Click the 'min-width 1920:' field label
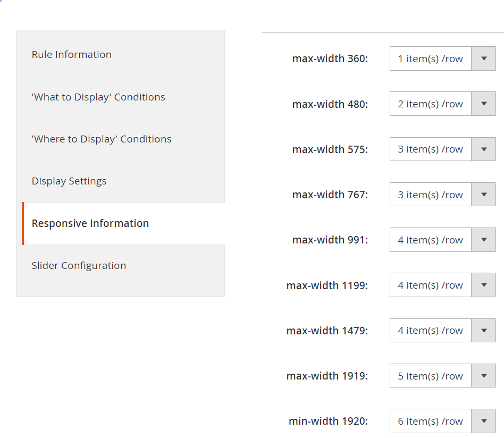 point(328,422)
